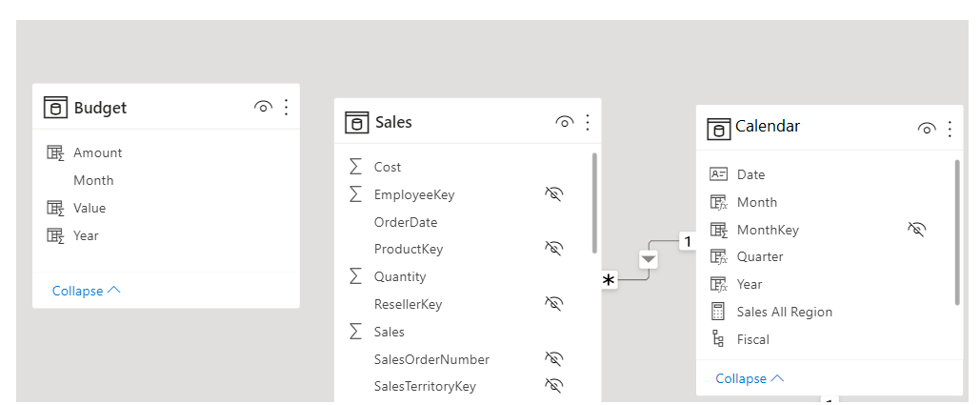
Task: Unhide the EmployeeKey field
Action: point(553,194)
